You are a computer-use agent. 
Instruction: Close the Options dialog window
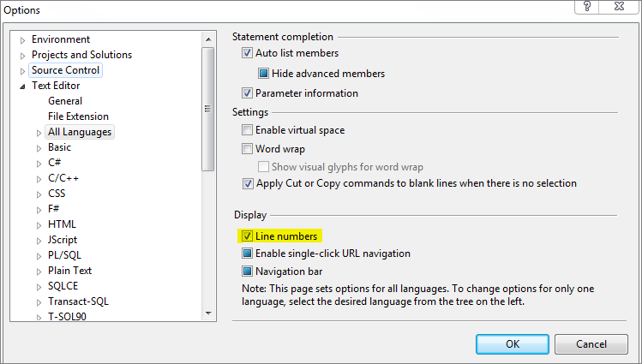(621, 7)
